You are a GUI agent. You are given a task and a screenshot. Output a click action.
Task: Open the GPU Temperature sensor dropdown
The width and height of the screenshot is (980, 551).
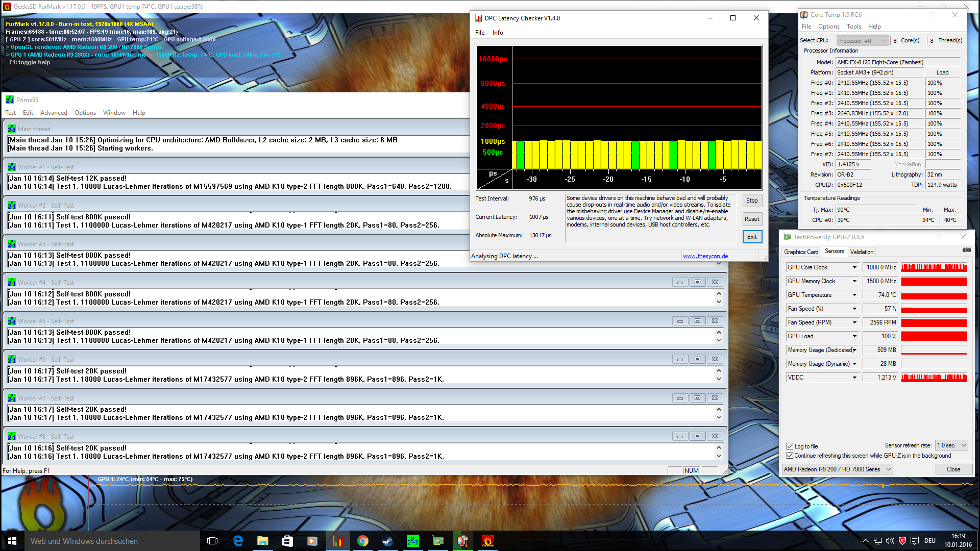(x=854, y=295)
